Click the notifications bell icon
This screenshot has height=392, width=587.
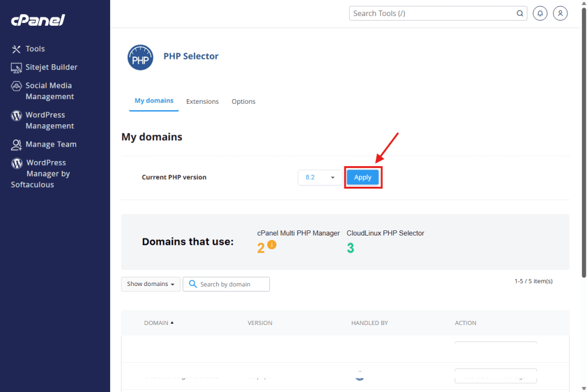(x=539, y=13)
